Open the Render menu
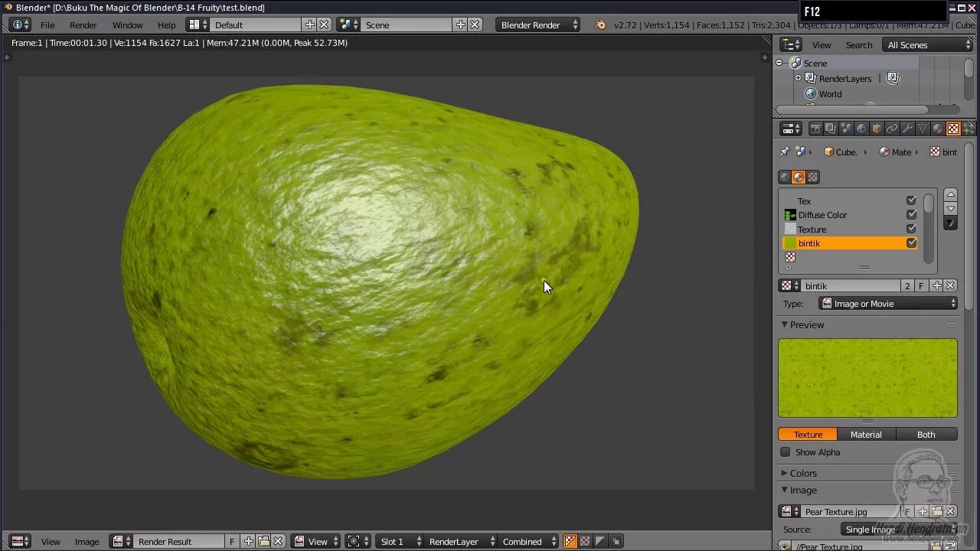This screenshot has width=980, height=551. tap(83, 25)
